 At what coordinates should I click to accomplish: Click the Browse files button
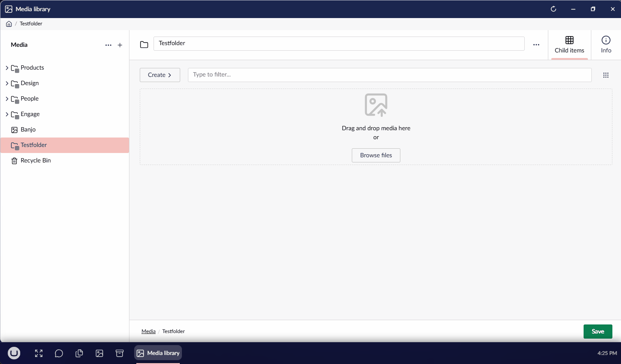376,156
